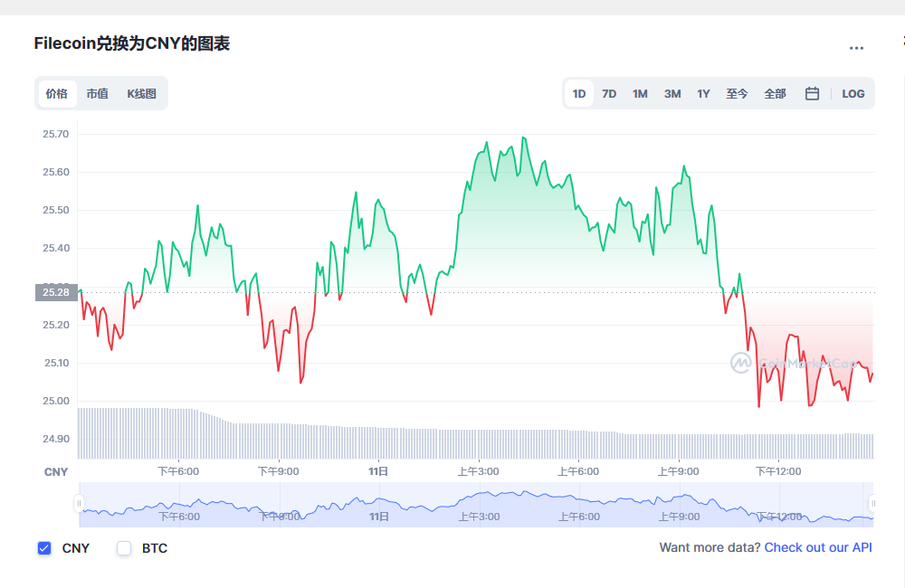The width and height of the screenshot is (905, 588).
Task: Click the 24.90 y-axis label
Action: click(55, 439)
